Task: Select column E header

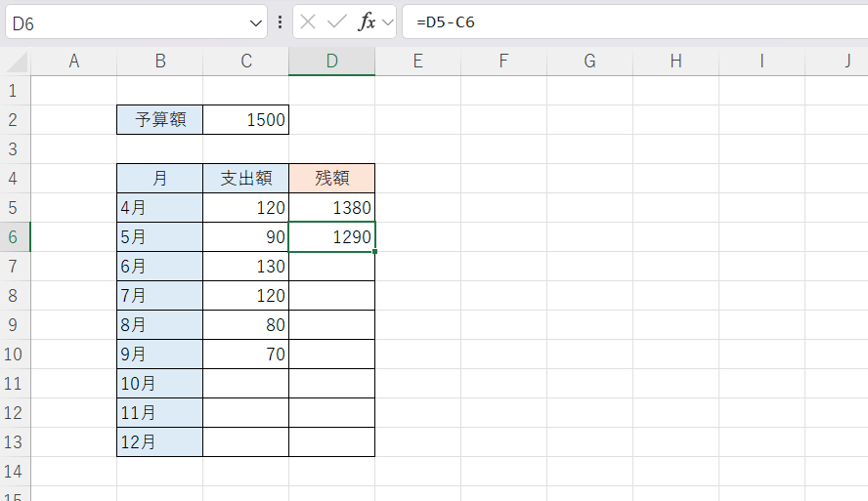Action: pyautogui.click(x=418, y=61)
